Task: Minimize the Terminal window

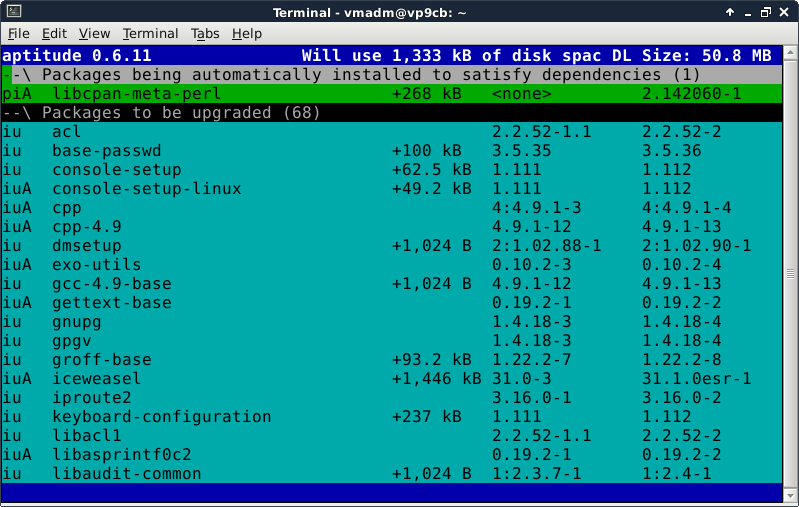Action: (742, 11)
